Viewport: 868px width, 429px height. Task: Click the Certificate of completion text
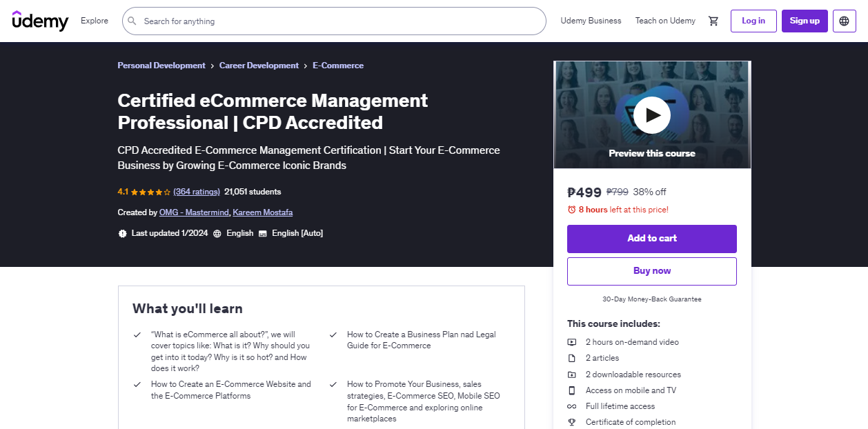coord(631,422)
